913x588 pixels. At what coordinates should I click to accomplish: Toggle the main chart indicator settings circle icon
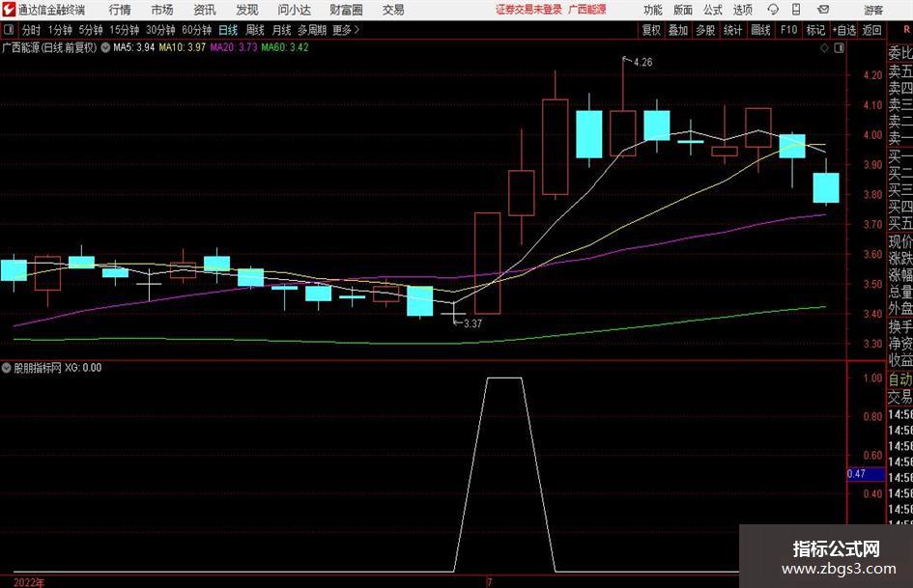click(x=105, y=47)
